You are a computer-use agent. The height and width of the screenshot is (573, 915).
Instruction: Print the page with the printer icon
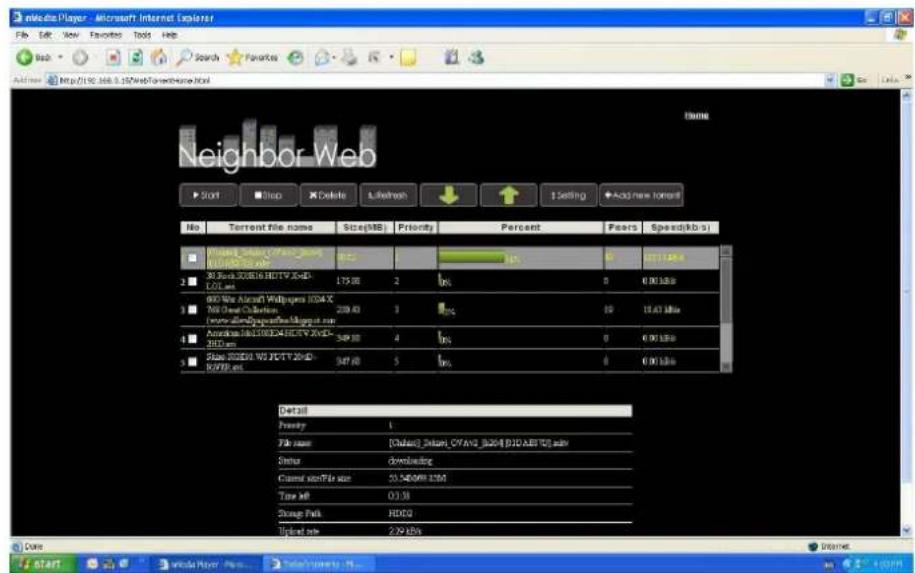coord(349,57)
